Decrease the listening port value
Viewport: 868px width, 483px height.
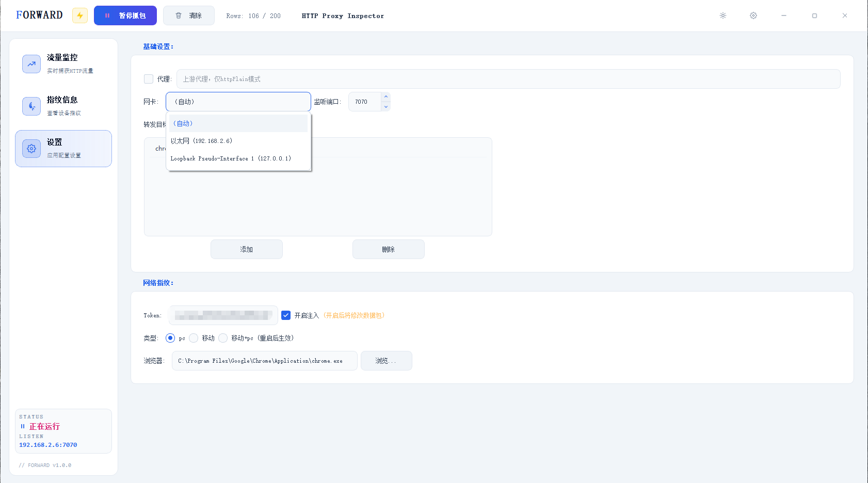pyautogui.click(x=385, y=106)
